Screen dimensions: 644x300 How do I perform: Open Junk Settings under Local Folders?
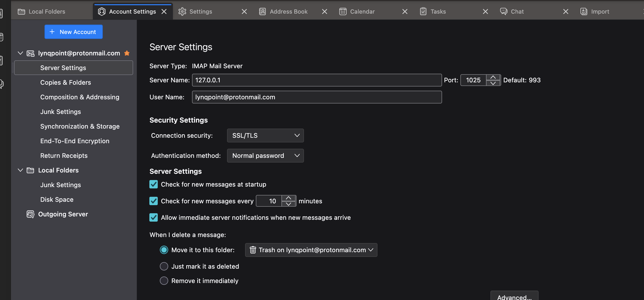tap(73, 185)
